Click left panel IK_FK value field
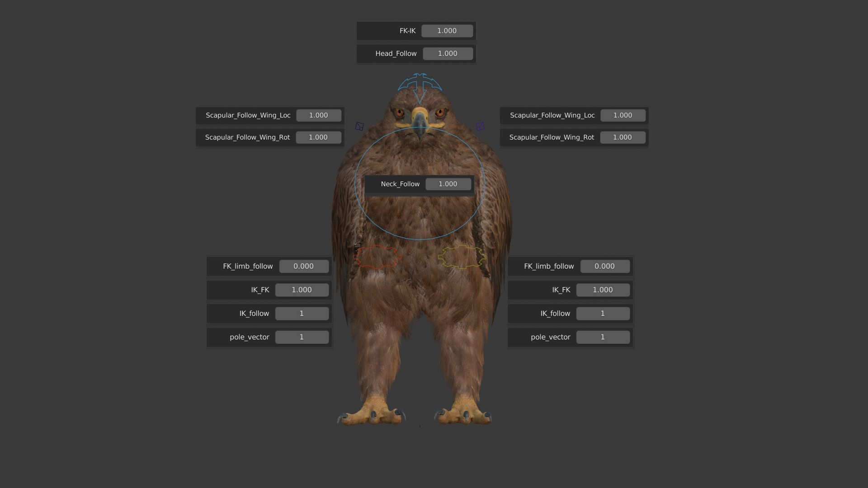This screenshot has height=488, width=868. click(x=302, y=290)
